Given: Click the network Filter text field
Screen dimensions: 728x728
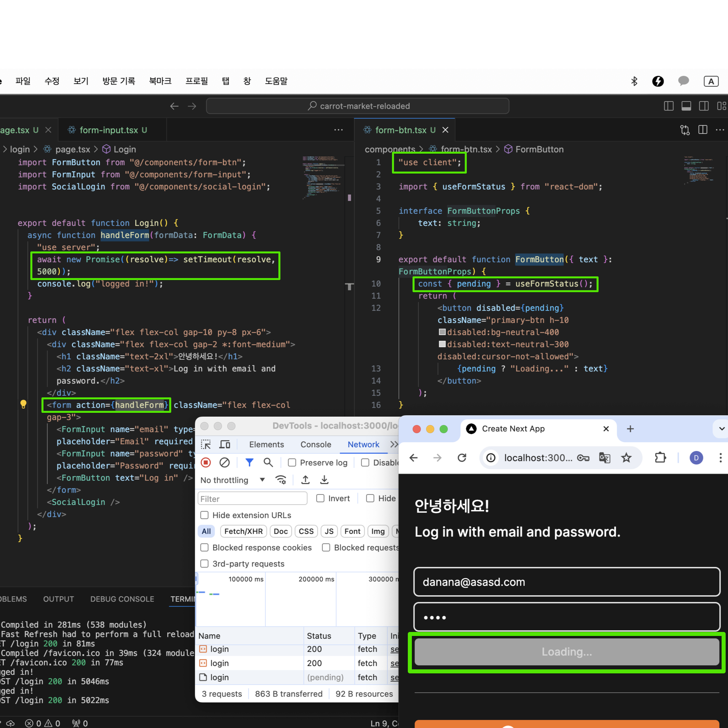Looking at the screenshot, I should [252, 498].
